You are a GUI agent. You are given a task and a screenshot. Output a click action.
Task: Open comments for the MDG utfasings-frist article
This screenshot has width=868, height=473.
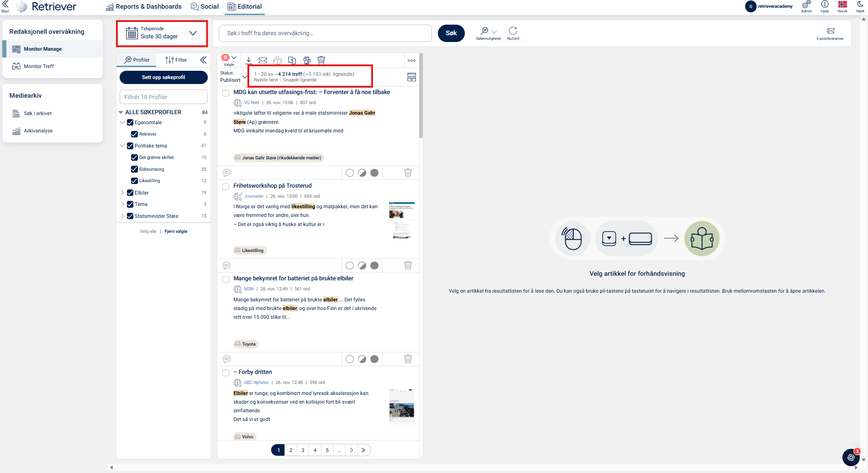[227, 173]
